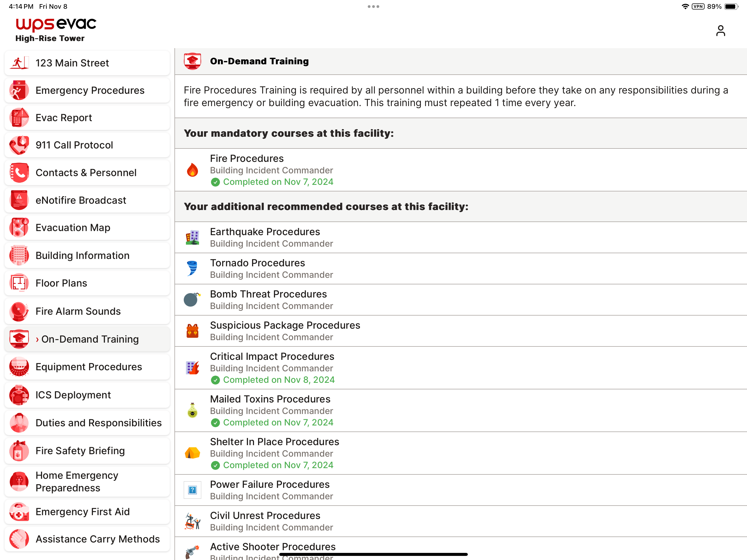The image size is (747, 560).
Task: Open the Civil Unrest Procedures course
Action: coord(461,521)
